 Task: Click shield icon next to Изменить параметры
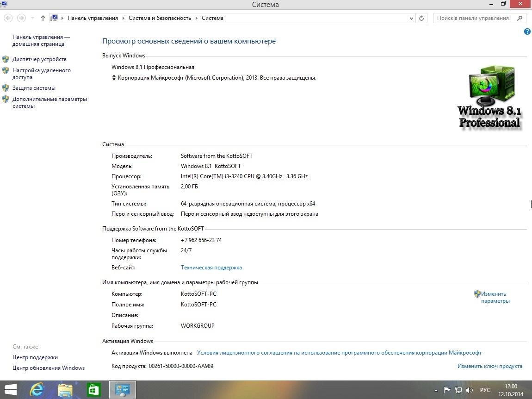point(477,294)
